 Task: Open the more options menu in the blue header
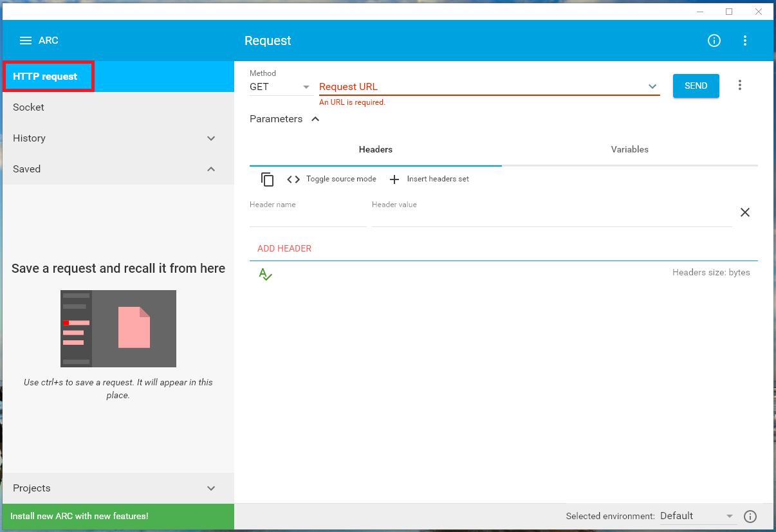click(x=745, y=41)
